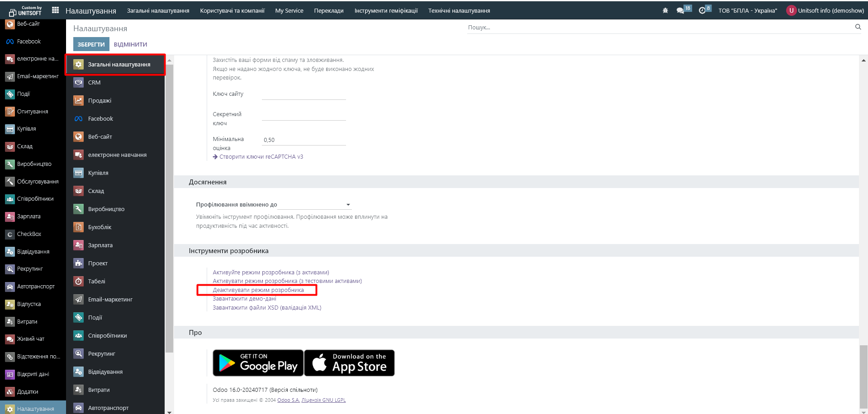Open Технічні налаштування menu

(x=459, y=10)
